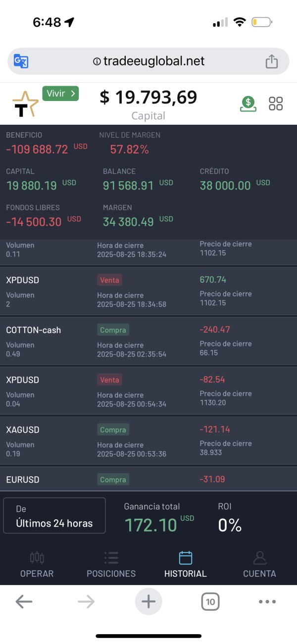Tap the browser translate icon
Screen dimensions: 297x644
[x=21, y=61]
